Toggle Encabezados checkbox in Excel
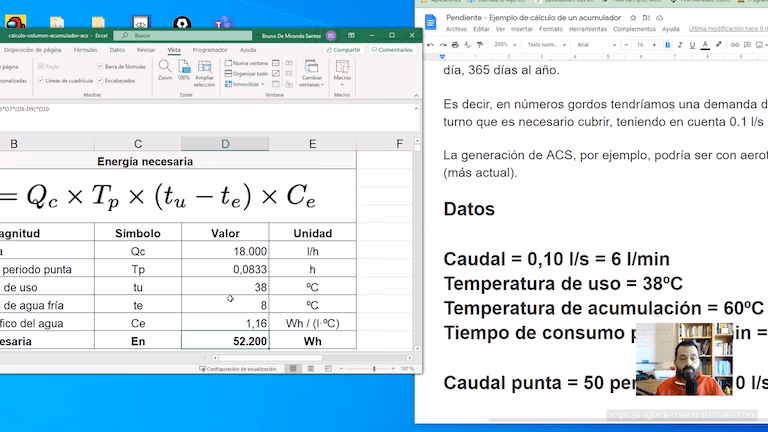 (100, 80)
